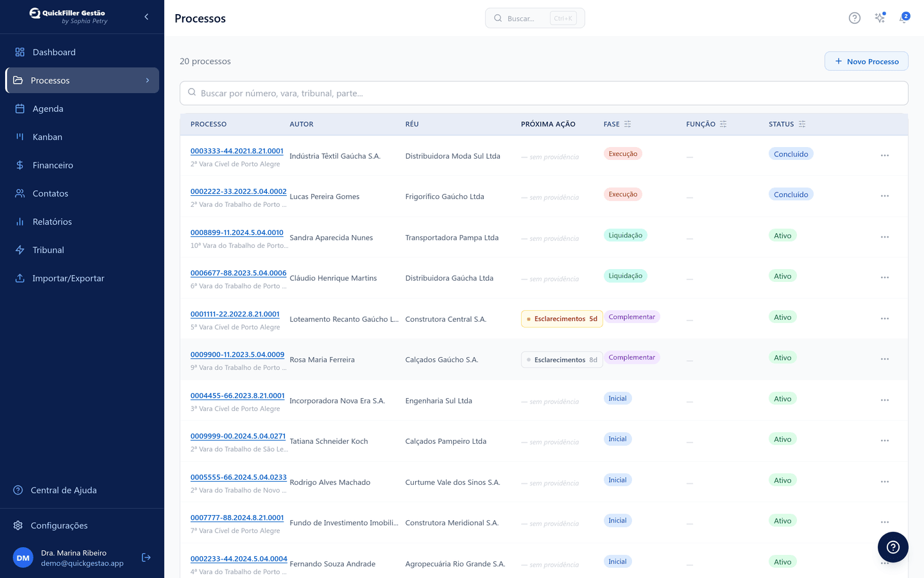The width and height of the screenshot is (924, 578).
Task: Open the floating help chat button
Action: [x=893, y=547]
